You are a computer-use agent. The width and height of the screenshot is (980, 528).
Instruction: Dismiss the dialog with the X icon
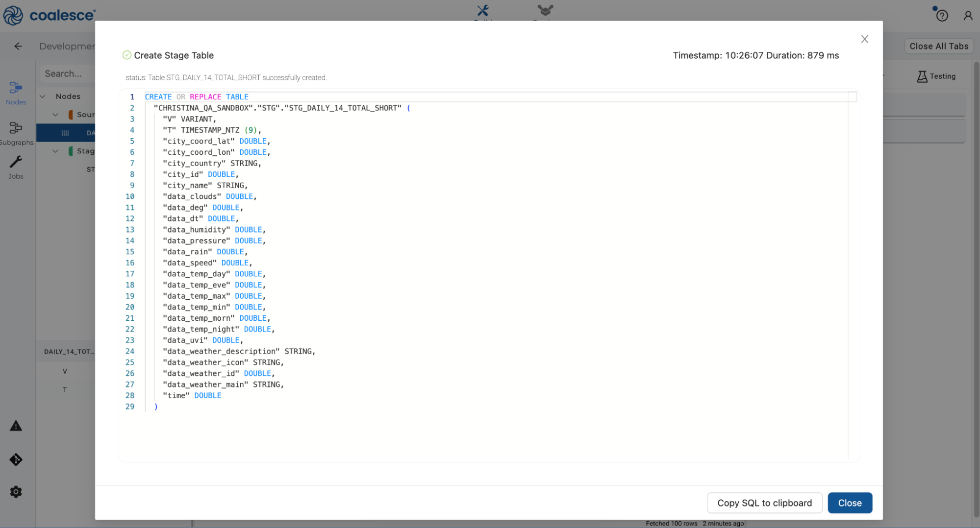click(x=864, y=39)
